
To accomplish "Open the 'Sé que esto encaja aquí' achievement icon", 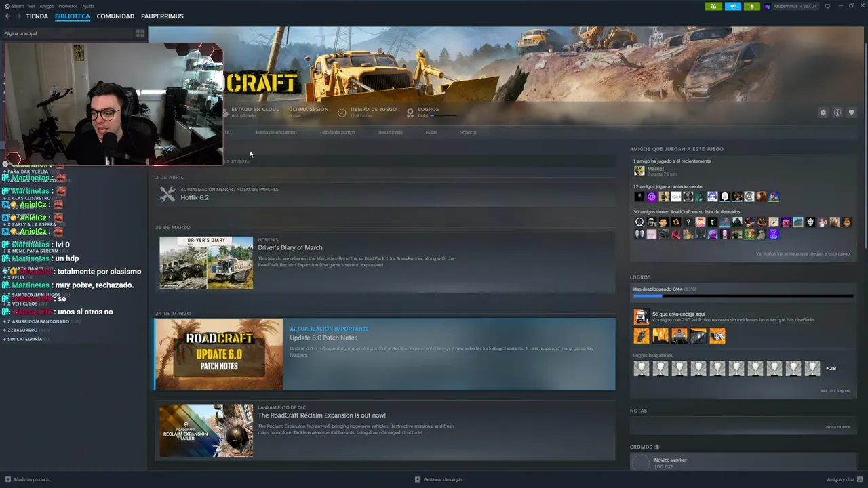I will point(641,317).
